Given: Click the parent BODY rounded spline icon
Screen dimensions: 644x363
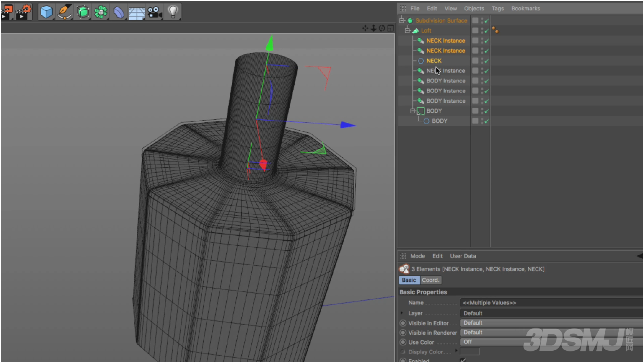Looking at the screenshot, I should [x=421, y=111].
